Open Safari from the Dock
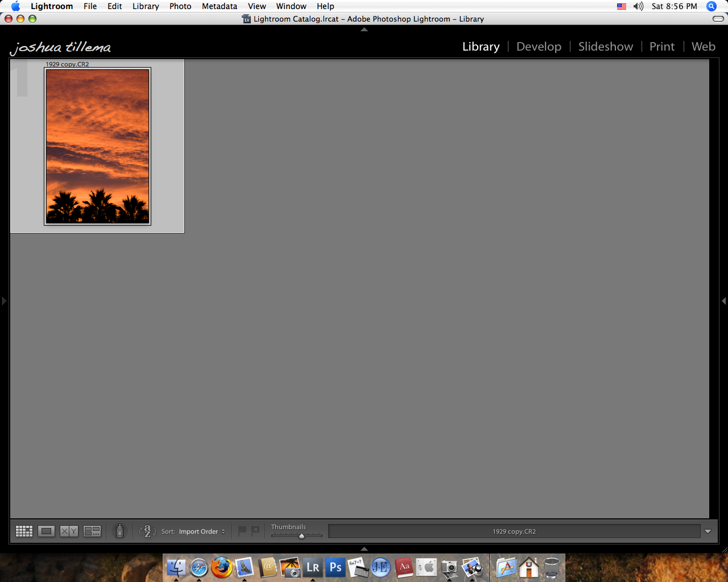728x582 pixels. coord(199,567)
